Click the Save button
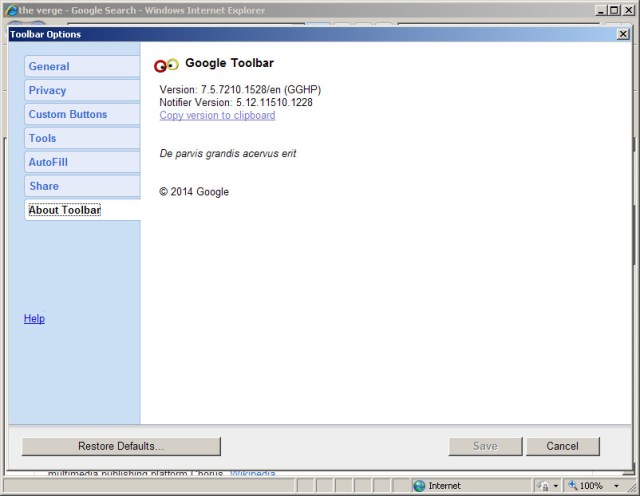Screen dimensions: 640x496 485,446
